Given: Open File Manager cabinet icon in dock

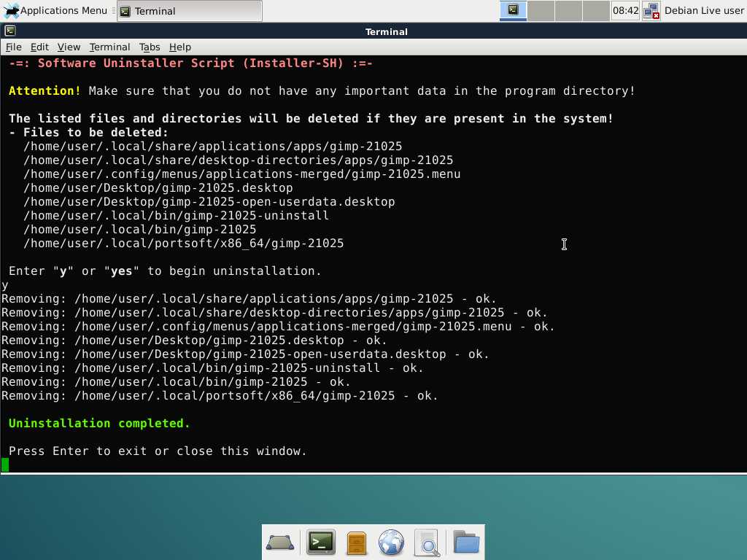Looking at the screenshot, I should 356,542.
